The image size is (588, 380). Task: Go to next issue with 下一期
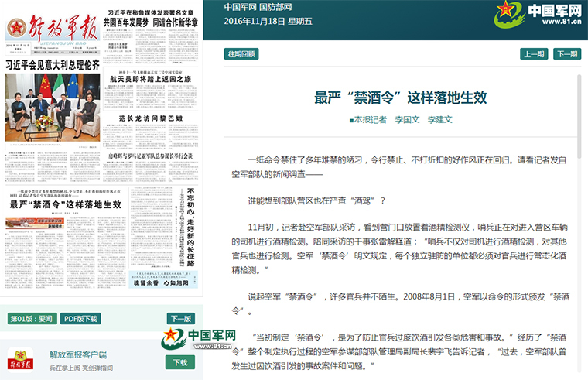tap(566, 54)
